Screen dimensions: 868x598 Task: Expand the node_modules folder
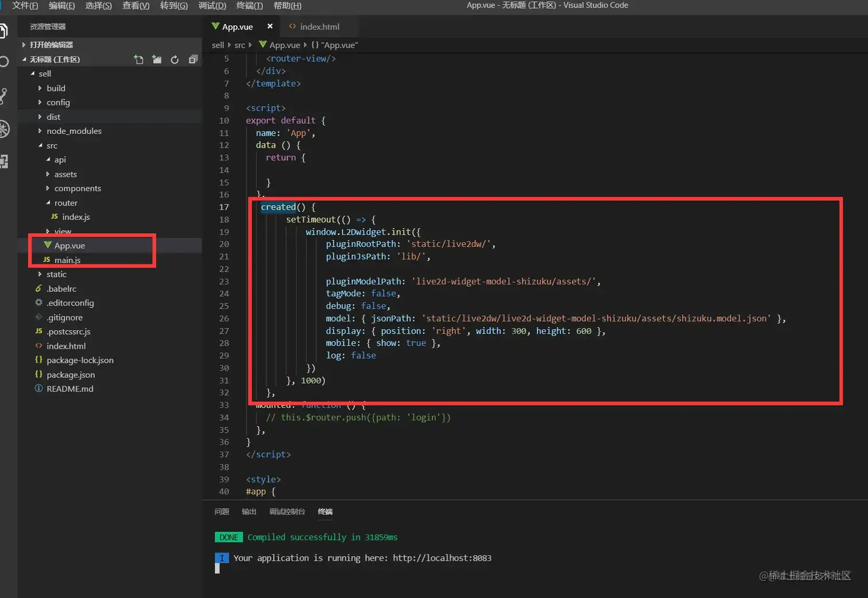pos(73,131)
